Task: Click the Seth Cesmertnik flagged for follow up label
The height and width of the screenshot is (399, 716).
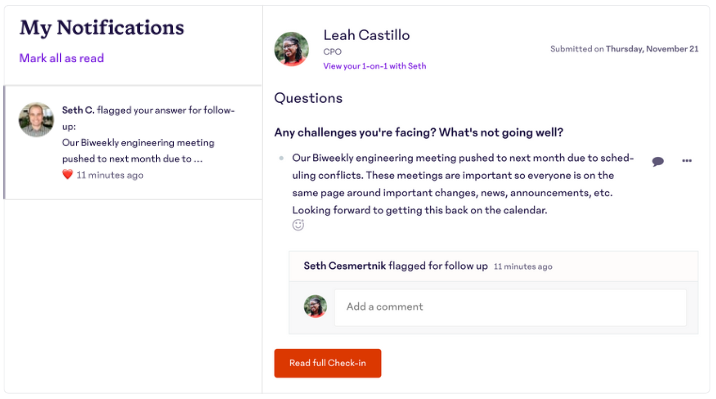Action: (x=395, y=266)
